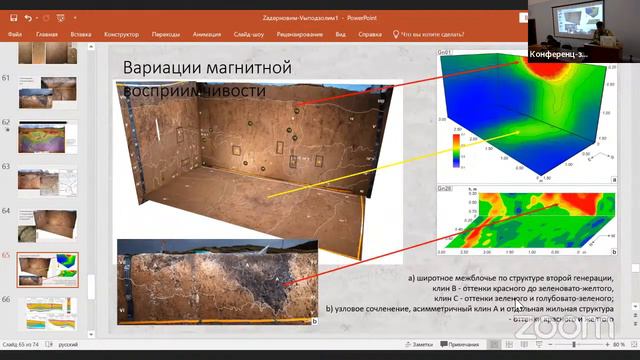This screenshot has height=360, width=640.
Task: Select slide 65 thumbnail
Action: click(47, 270)
